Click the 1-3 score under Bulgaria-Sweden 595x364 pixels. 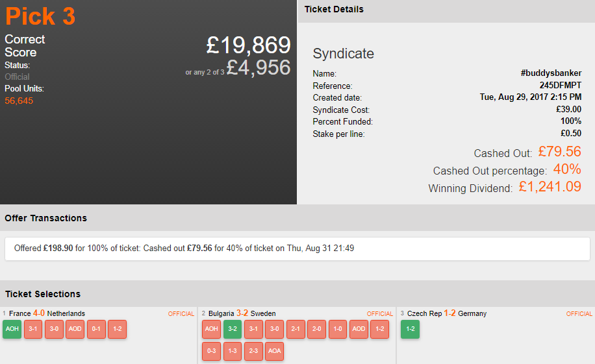click(233, 351)
